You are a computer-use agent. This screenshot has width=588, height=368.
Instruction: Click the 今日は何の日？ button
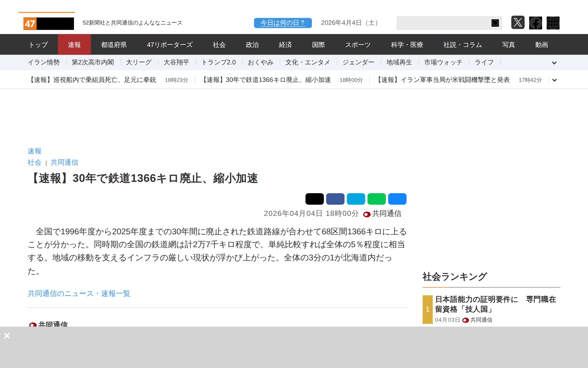(x=283, y=23)
